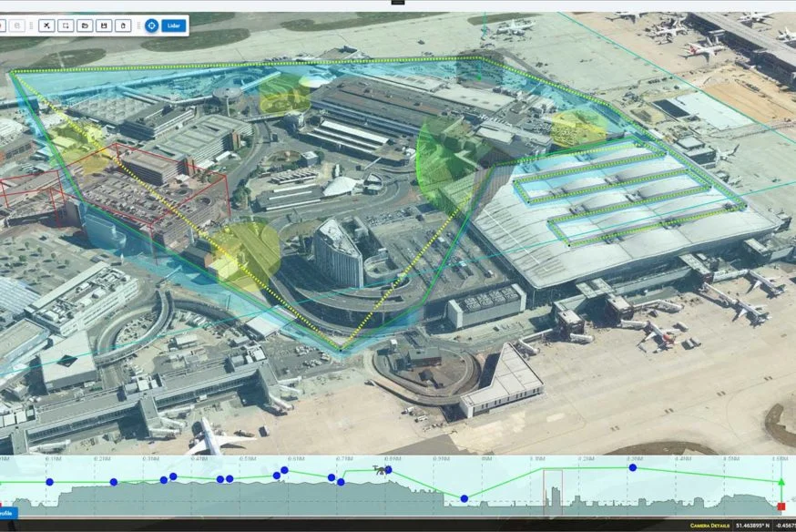
Task: Toggle the Lidar button
Action: click(x=174, y=26)
